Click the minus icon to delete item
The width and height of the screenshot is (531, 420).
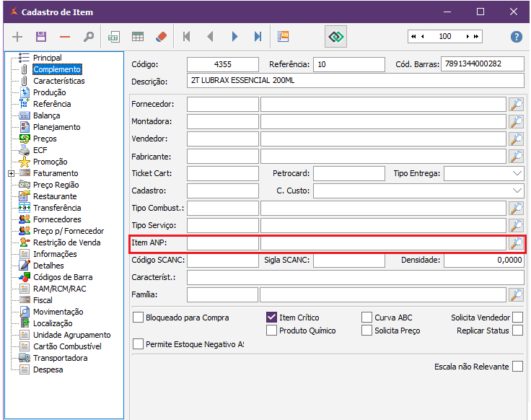65,36
